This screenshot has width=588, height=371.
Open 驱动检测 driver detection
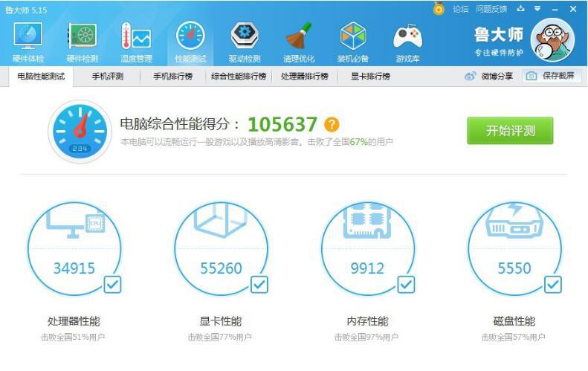[245, 42]
